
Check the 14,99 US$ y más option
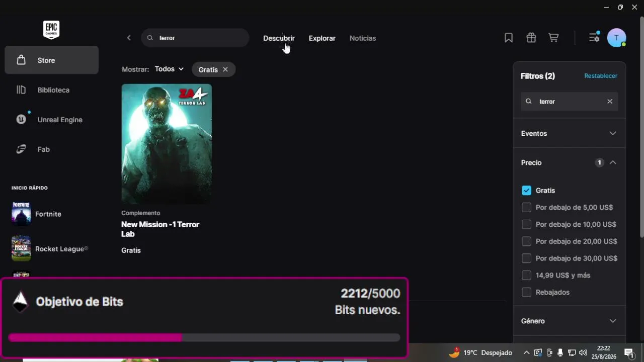526,275
